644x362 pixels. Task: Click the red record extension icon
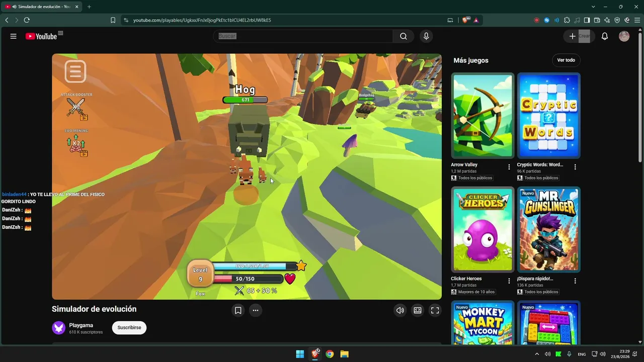(x=536, y=20)
